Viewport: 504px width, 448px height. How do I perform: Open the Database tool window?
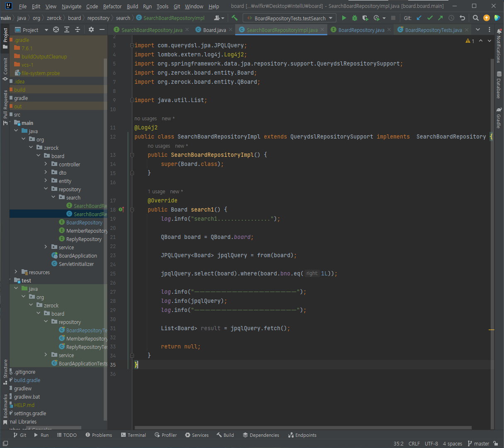[x=499, y=85]
